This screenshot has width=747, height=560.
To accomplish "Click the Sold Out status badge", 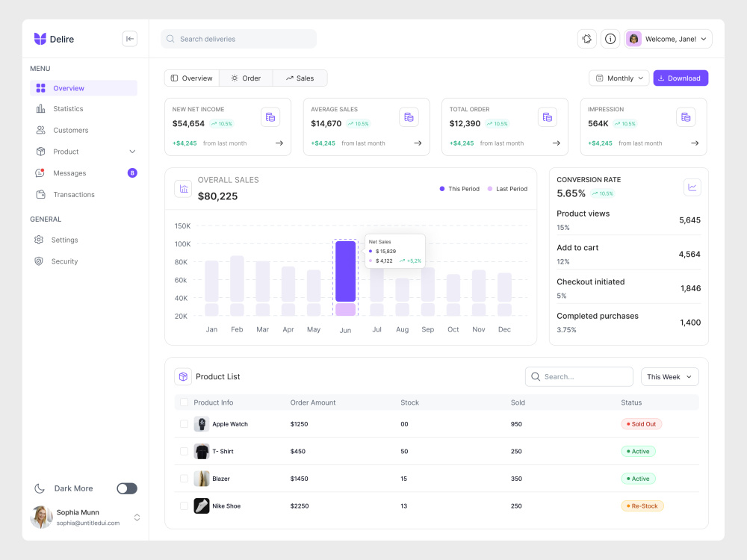I will point(641,424).
